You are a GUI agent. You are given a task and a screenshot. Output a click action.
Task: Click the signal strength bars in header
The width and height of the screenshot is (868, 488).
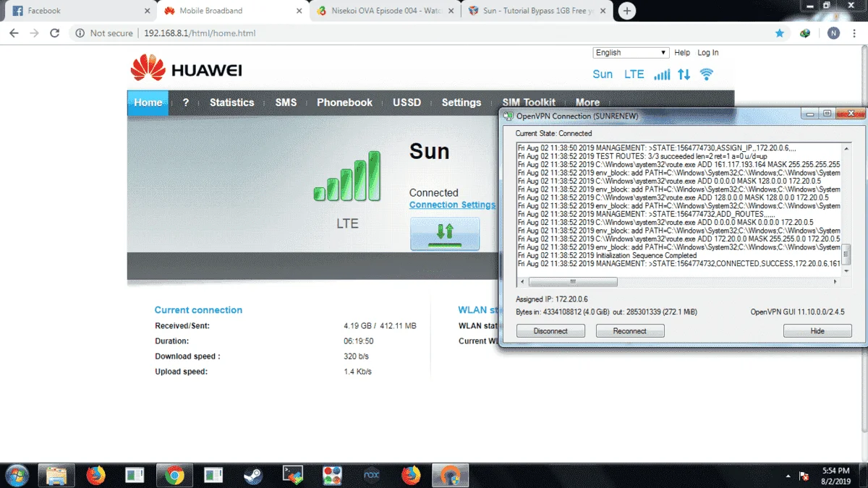click(662, 74)
